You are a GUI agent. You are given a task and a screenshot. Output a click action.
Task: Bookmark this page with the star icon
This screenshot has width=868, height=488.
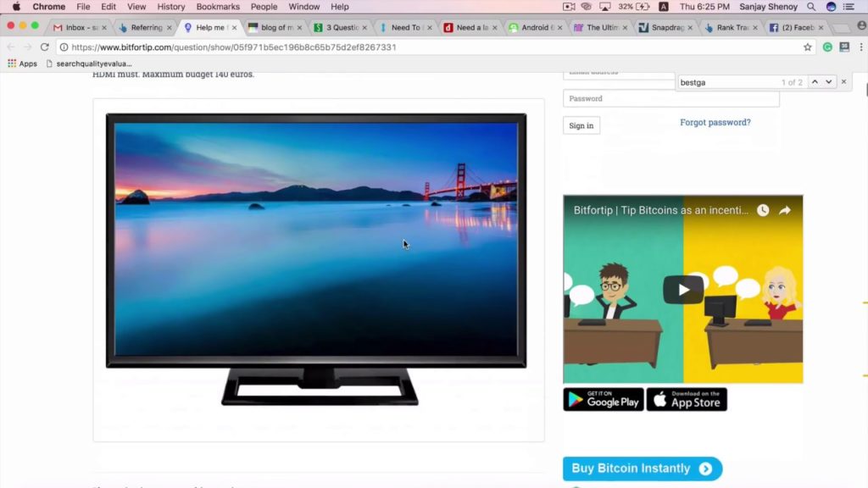(x=807, y=47)
